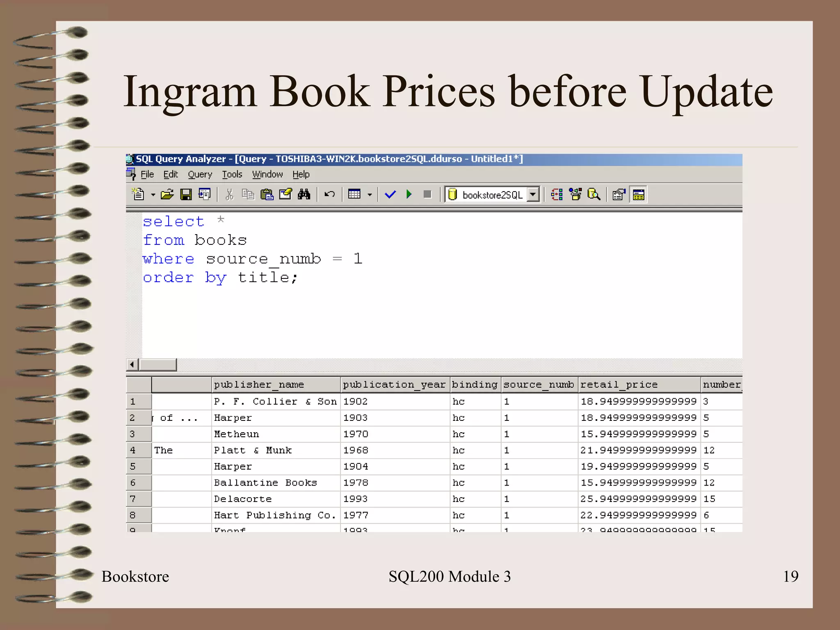Click the New Query icon
The image size is (840, 630).
pyautogui.click(x=138, y=194)
